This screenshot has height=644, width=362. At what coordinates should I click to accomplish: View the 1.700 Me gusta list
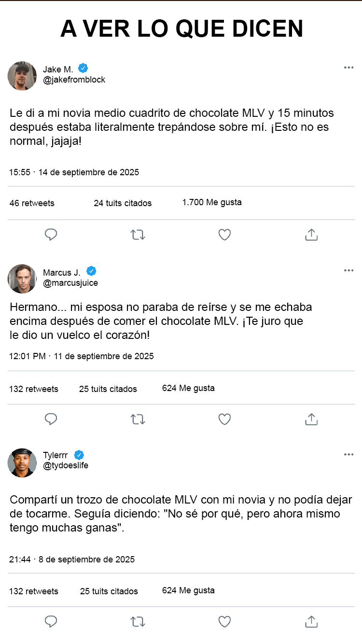[x=212, y=203]
